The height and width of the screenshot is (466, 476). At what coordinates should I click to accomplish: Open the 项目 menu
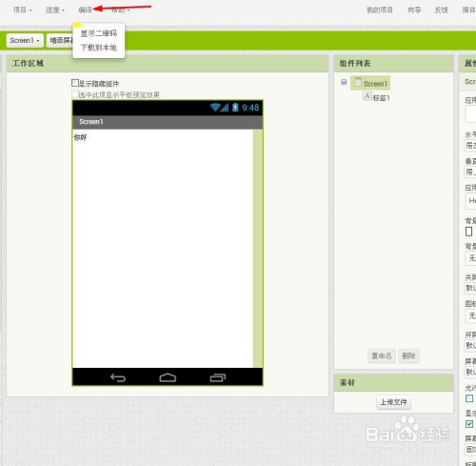[23, 10]
